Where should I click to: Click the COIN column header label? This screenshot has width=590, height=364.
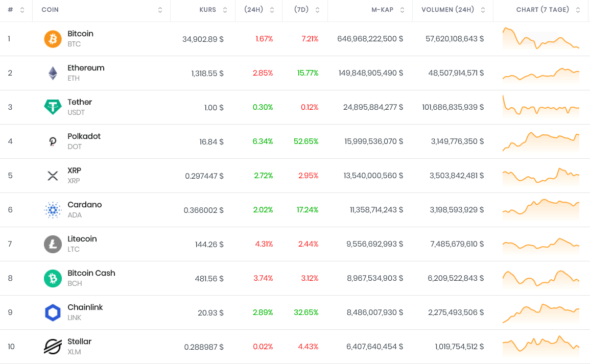click(50, 10)
